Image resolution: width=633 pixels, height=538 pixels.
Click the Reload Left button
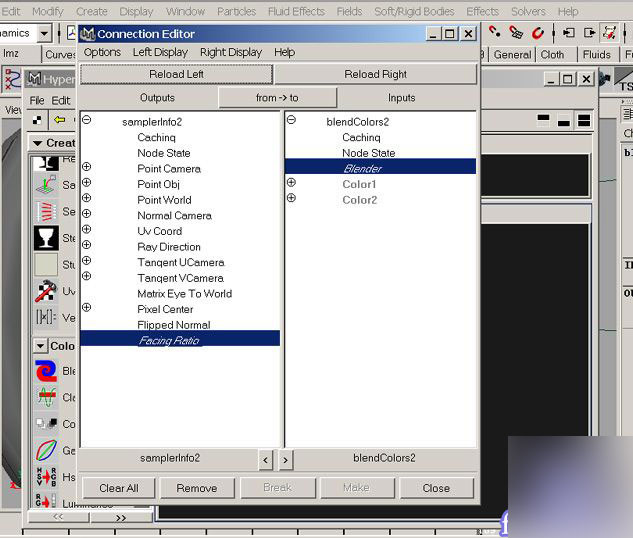point(176,74)
